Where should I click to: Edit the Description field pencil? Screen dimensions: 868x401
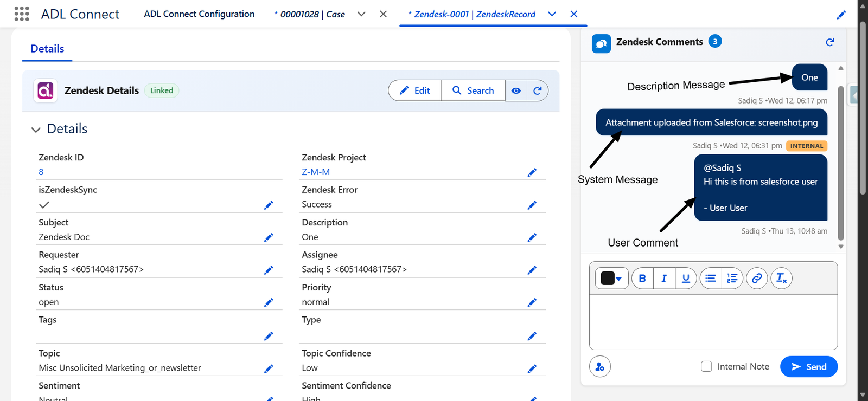532,237
